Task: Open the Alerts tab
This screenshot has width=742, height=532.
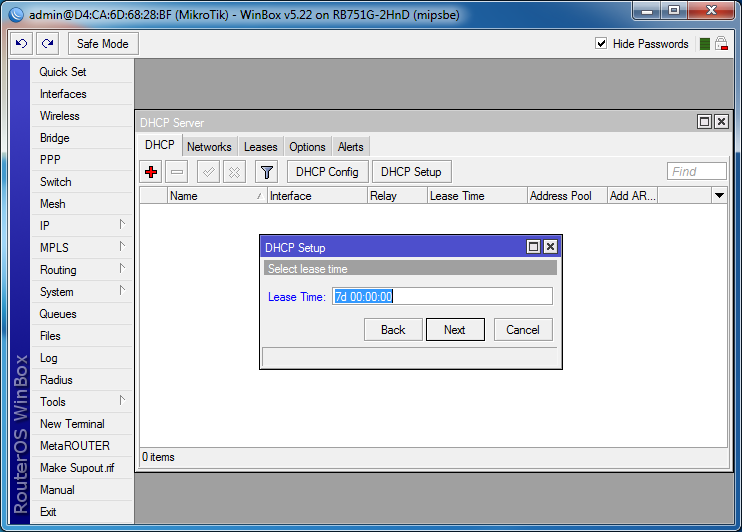Action: click(351, 147)
